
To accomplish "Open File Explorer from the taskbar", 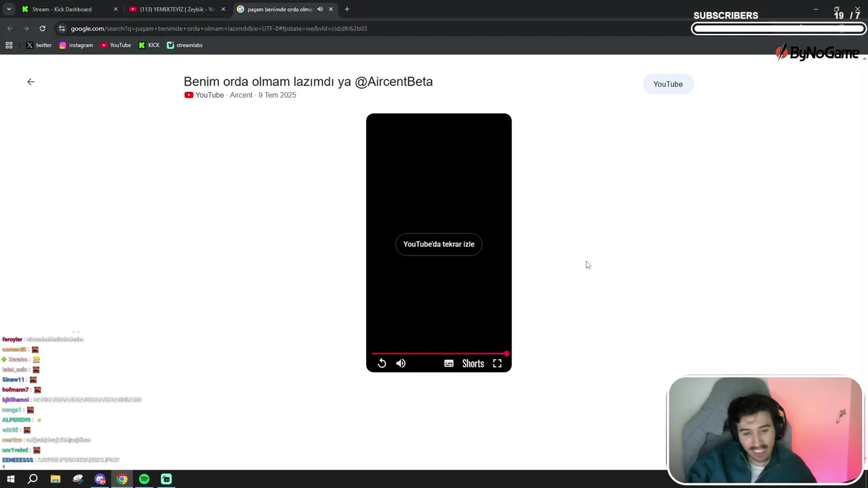I will pyautogui.click(x=56, y=479).
